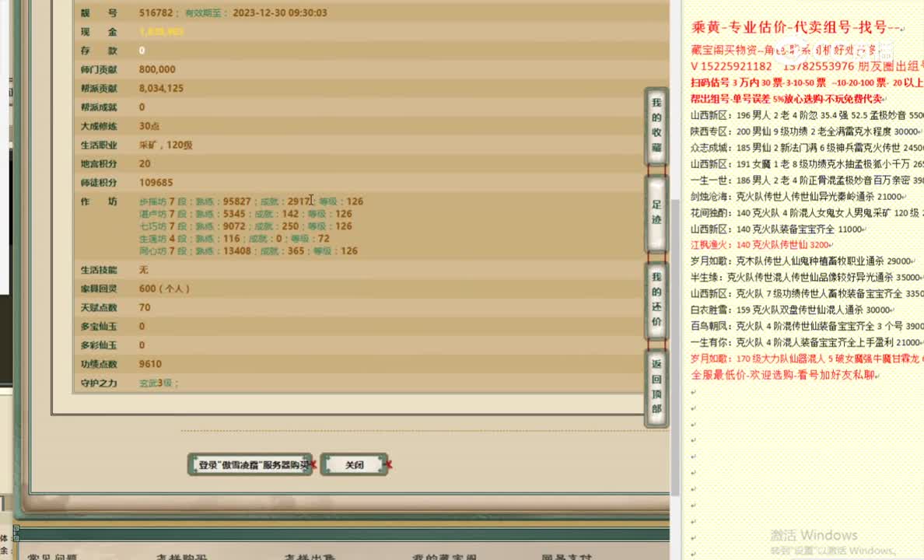Screen dimensions: 924x560
Task: Click 生活技能 value 无
Action: point(144,269)
